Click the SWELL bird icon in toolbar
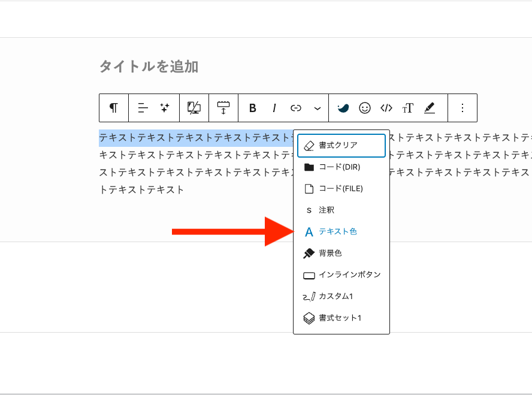This screenshot has width=532, height=401. click(343, 108)
